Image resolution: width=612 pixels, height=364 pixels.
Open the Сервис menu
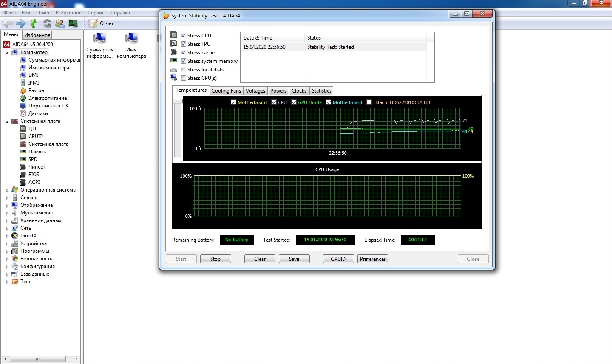[x=96, y=13]
